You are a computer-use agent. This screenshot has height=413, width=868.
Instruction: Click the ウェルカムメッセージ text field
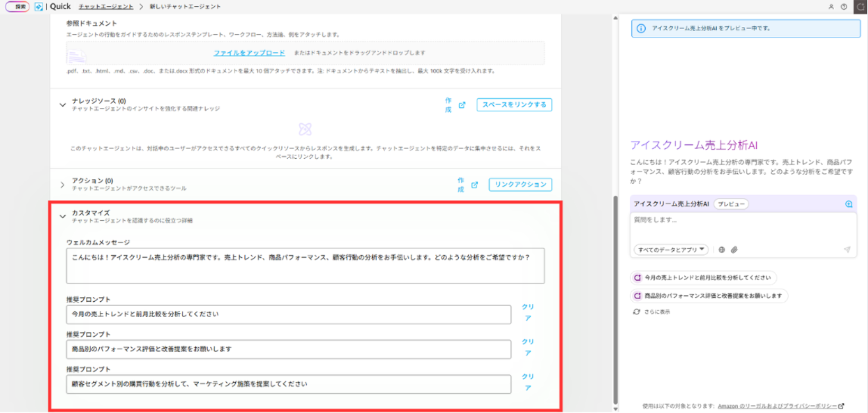coord(305,265)
